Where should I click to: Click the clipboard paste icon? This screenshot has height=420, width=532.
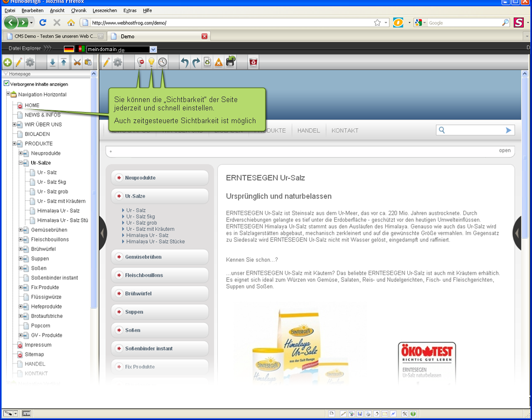pos(88,63)
